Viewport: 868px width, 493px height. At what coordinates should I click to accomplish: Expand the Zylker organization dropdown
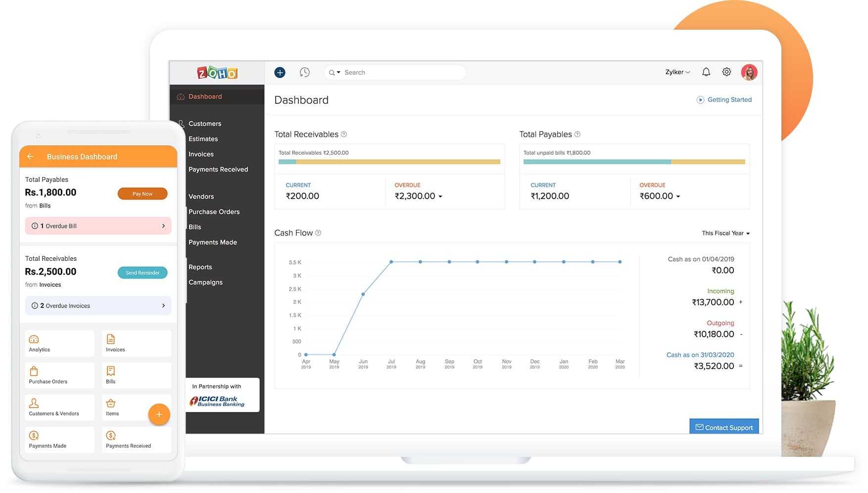coord(677,72)
